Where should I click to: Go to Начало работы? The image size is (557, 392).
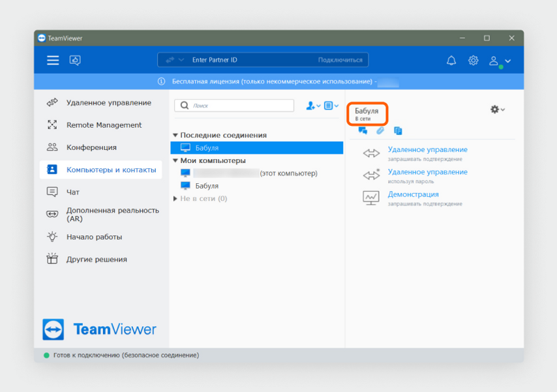coord(101,237)
